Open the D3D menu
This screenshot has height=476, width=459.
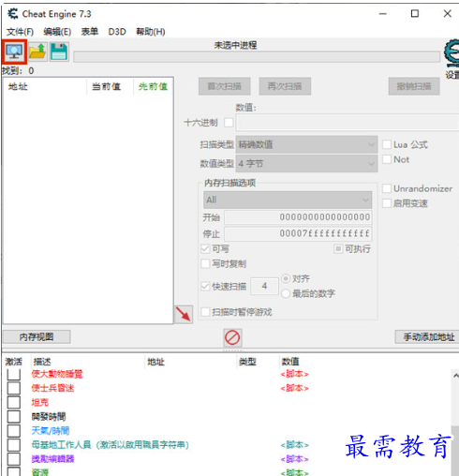117,32
